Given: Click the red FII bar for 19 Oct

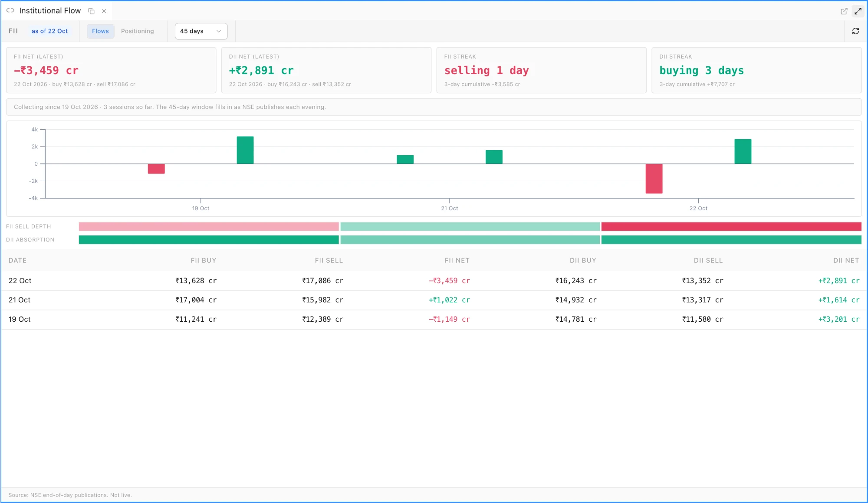Looking at the screenshot, I should (x=156, y=169).
